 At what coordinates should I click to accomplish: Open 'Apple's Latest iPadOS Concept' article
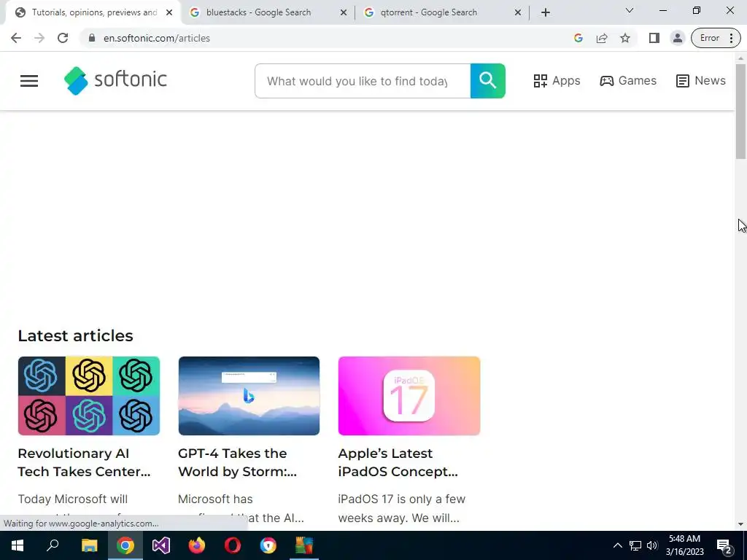coord(398,462)
